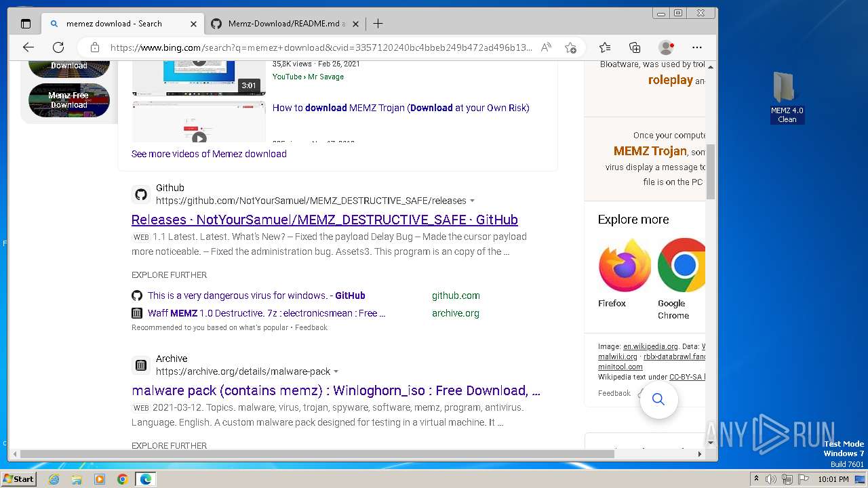Open the Firefox icon in Explore more
868x488 pixels.
pos(625,265)
